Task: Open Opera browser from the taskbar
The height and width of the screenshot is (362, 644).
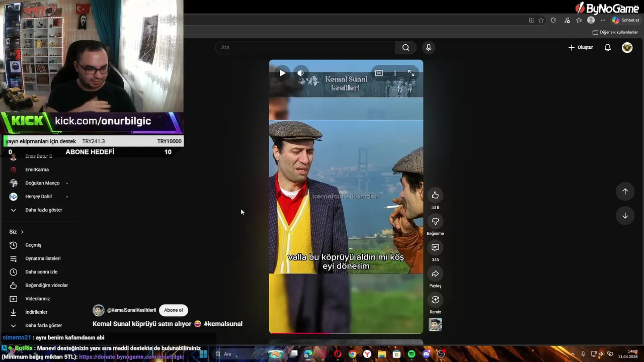Action: (338, 354)
